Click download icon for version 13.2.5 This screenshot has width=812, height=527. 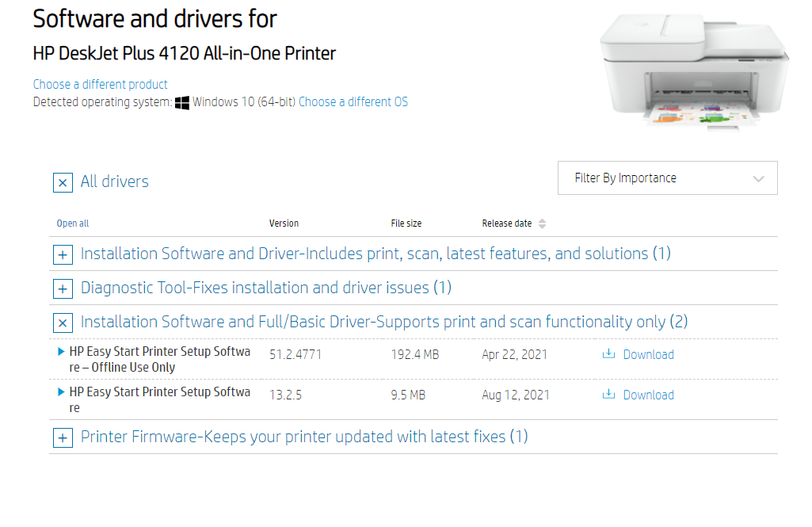tap(608, 395)
